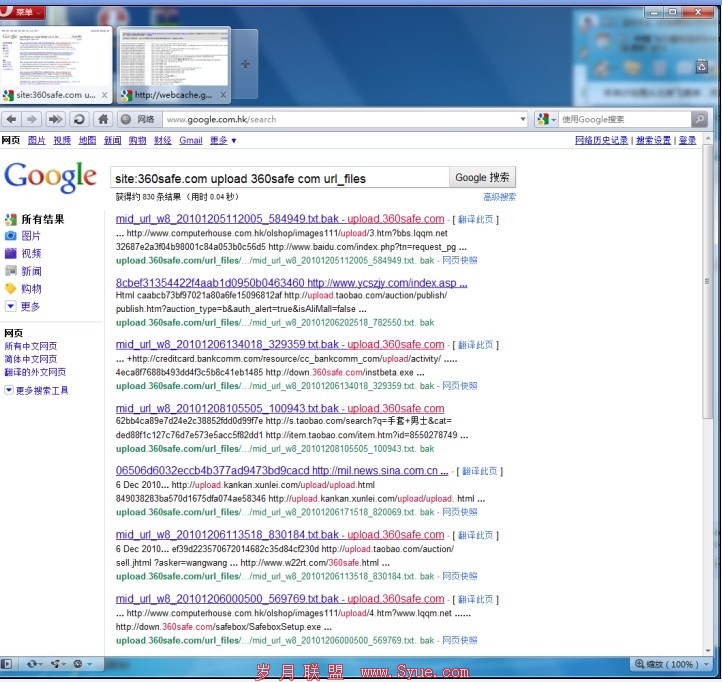Open the search engine selector dropdown
The width and height of the screenshot is (722, 682).
(547, 119)
